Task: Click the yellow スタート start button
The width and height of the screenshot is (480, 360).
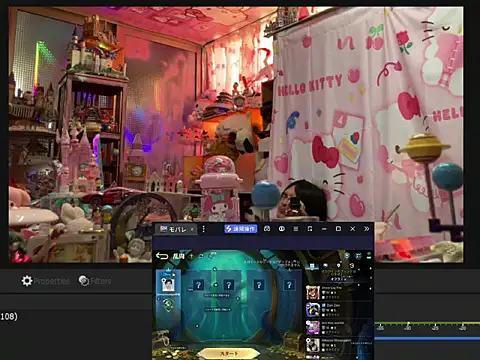Action: tap(229, 353)
